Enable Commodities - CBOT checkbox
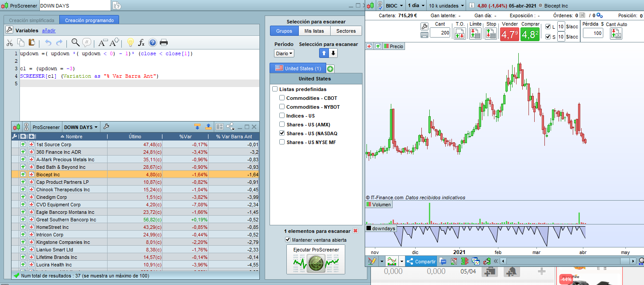The image size is (644, 285). point(282,98)
